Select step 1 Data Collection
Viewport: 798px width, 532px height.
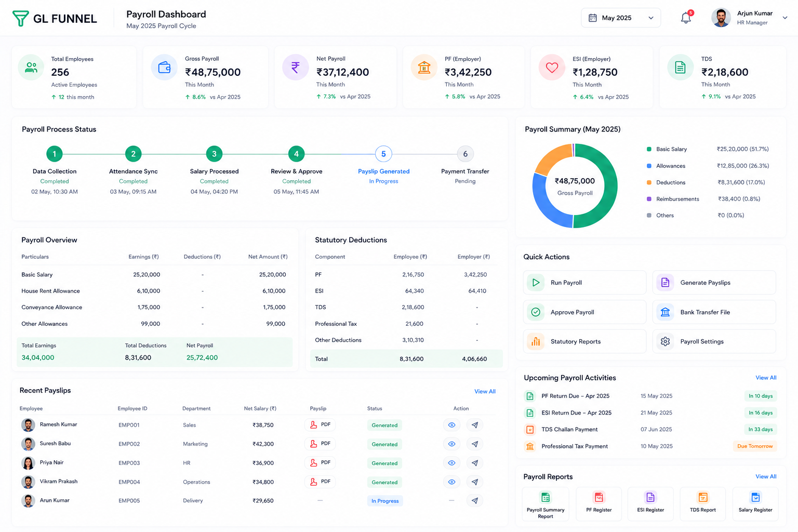55,154
